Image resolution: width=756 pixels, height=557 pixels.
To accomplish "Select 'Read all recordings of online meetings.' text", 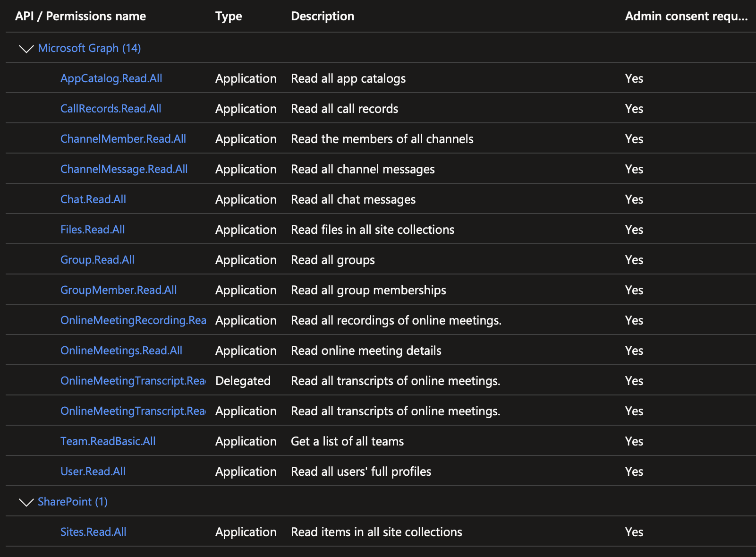I will coord(397,320).
